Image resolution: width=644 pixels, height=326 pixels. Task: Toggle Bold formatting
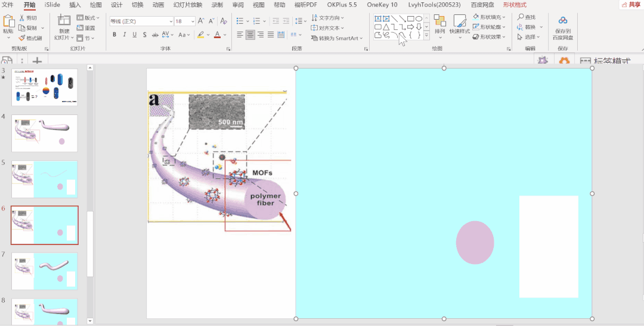coord(114,35)
